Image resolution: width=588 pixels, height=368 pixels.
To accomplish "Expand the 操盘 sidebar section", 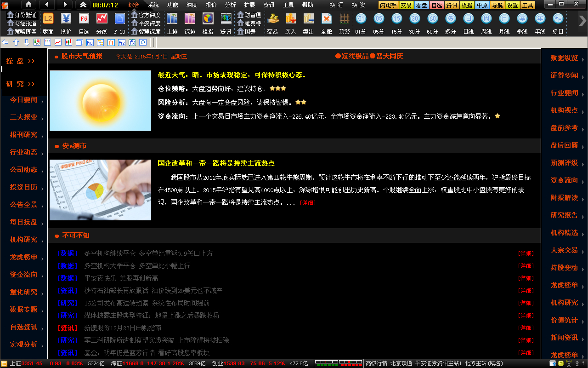I will pyautogui.click(x=21, y=61).
